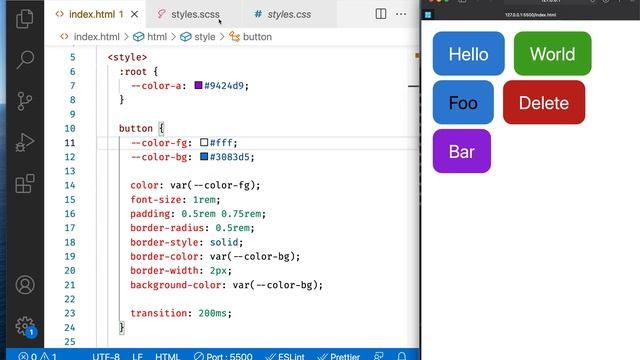This screenshot has height=360, width=640.
Task: Click the padding property on line 16
Action: [x=150, y=213]
